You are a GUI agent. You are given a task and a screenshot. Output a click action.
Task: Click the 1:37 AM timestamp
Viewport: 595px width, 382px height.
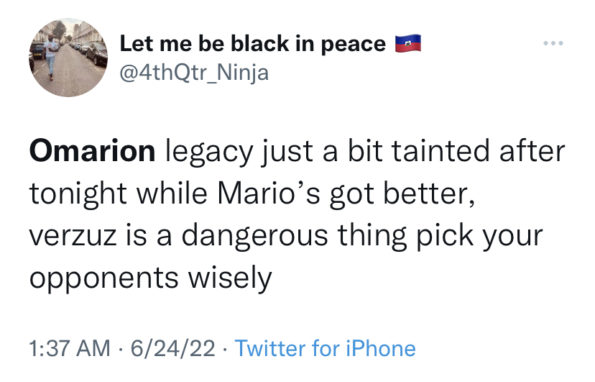point(69,348)
